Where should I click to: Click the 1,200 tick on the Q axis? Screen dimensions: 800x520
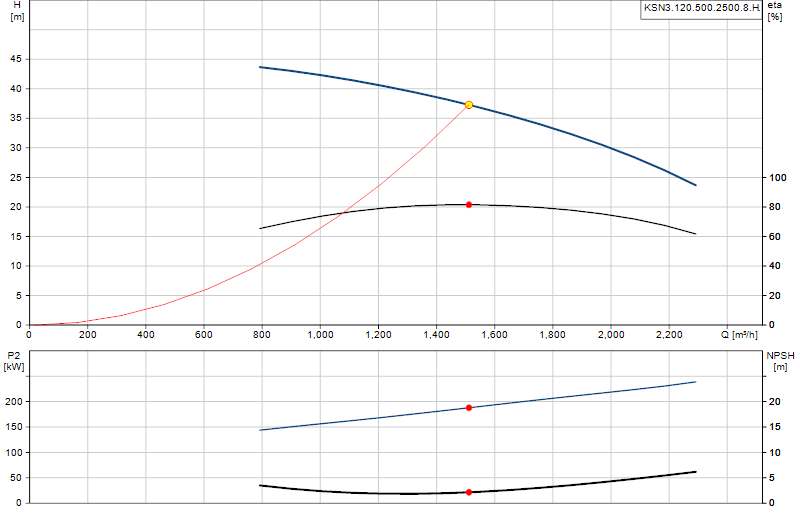point(379,335)
